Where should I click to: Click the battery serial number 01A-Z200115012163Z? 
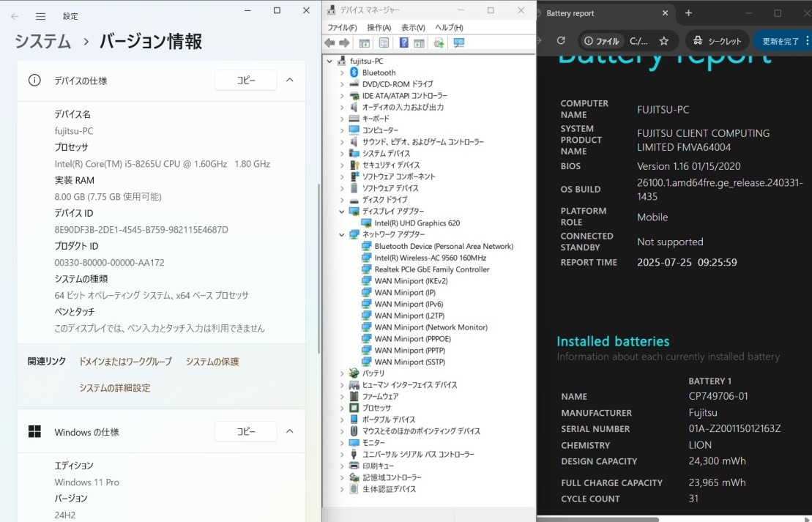(x=734, y=429)
